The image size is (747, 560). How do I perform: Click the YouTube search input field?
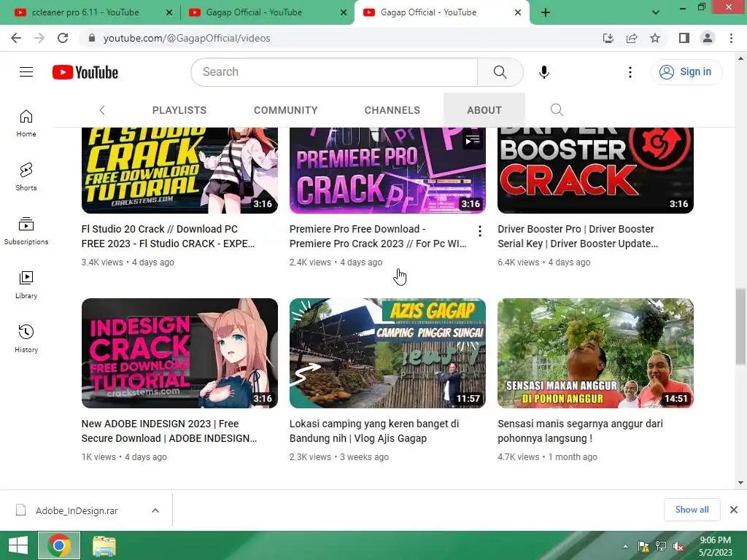click(x=334, y=72)
